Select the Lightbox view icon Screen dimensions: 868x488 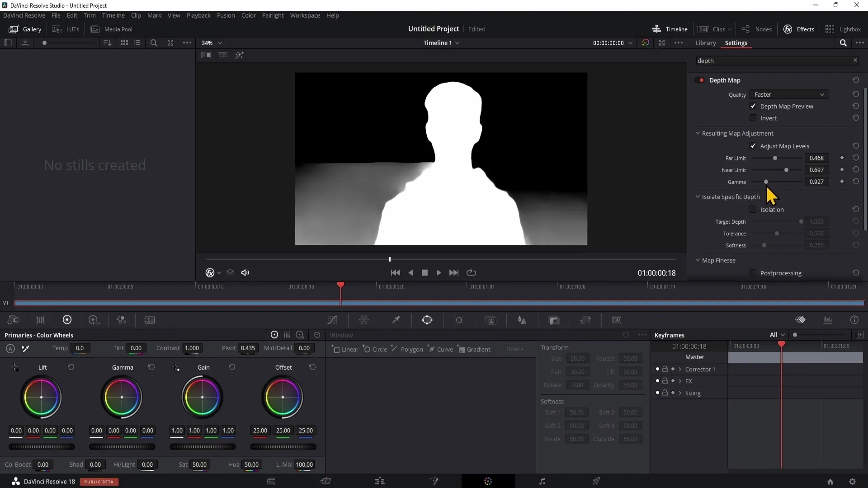(831, 28)
